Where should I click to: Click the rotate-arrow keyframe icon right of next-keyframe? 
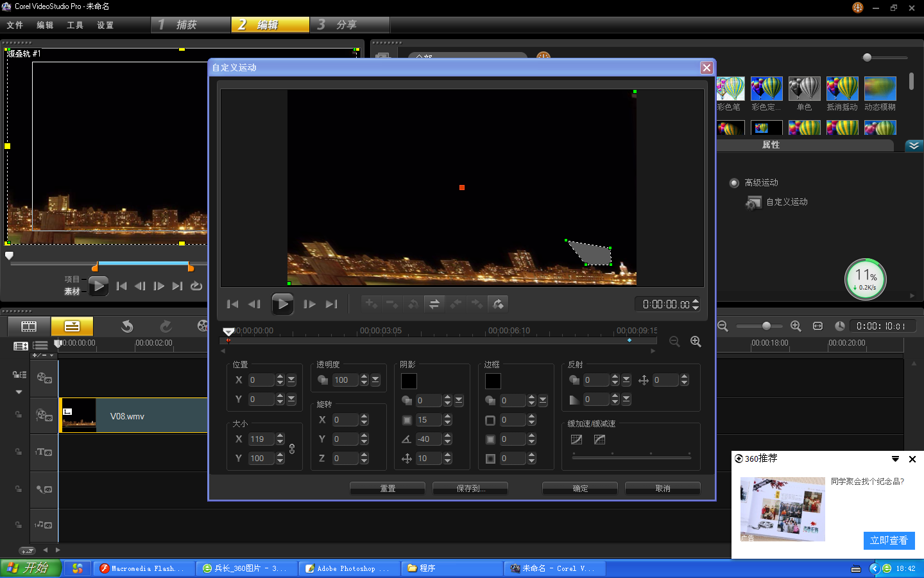(x=498, y=304)
